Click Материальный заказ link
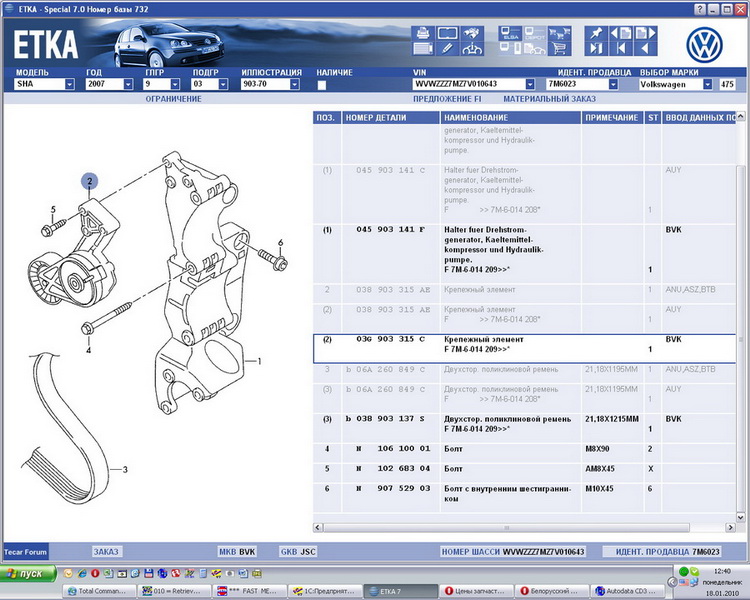This screenshot has width=750, height=600. (550, 99)
